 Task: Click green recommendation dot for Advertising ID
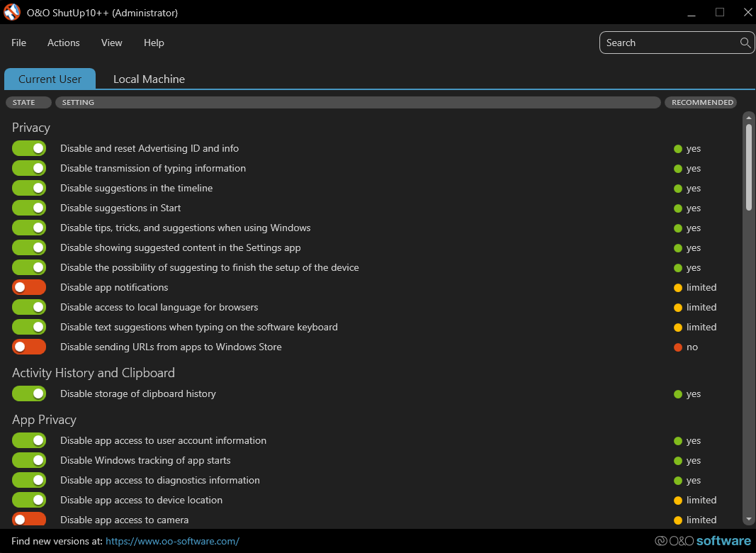tap(678, 149)
